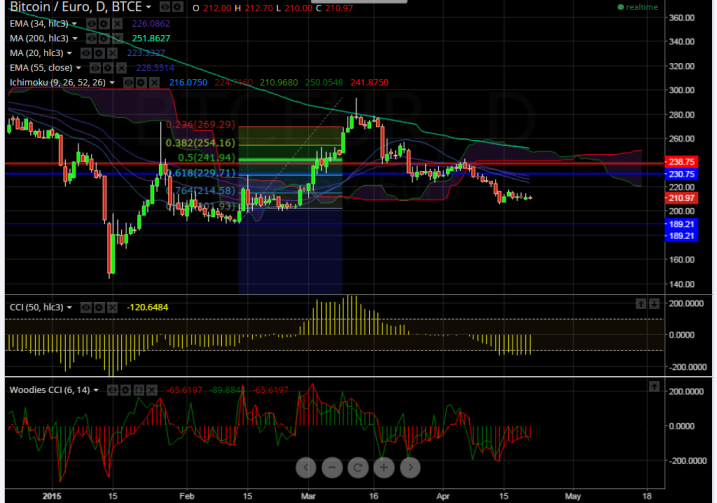Open source code braces icon for Woodies CCI
717x503 pixels.
[139, 390]
